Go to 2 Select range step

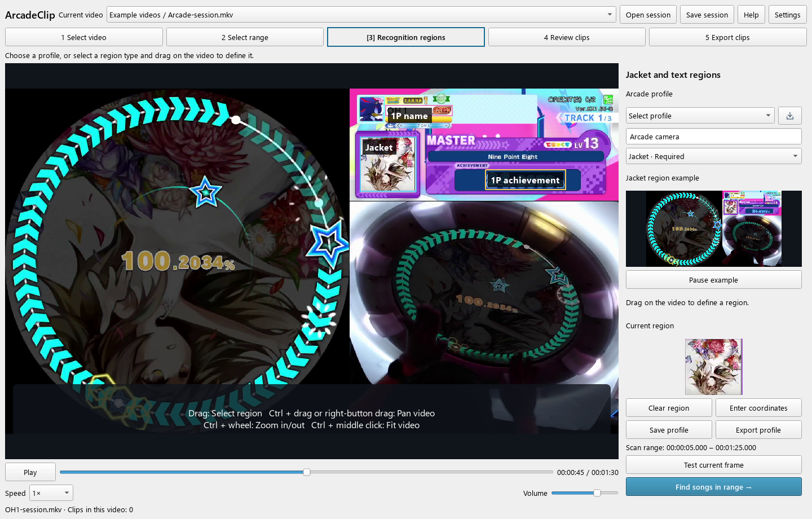(x=245, y=37)
